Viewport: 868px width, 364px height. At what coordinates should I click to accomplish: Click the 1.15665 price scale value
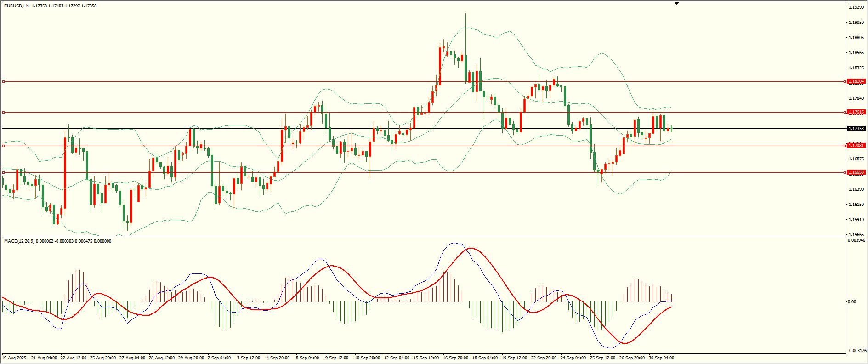coord(855,234)
